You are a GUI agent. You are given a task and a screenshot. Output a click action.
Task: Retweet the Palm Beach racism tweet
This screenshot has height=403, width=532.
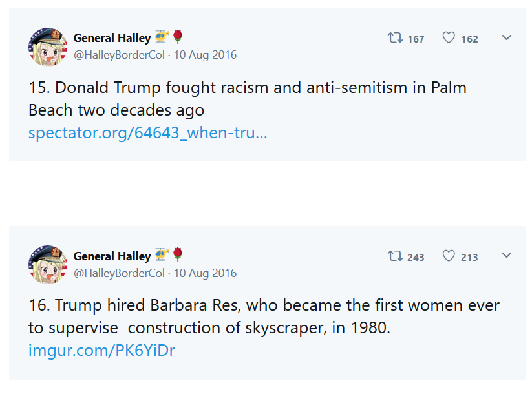[395, 38]
